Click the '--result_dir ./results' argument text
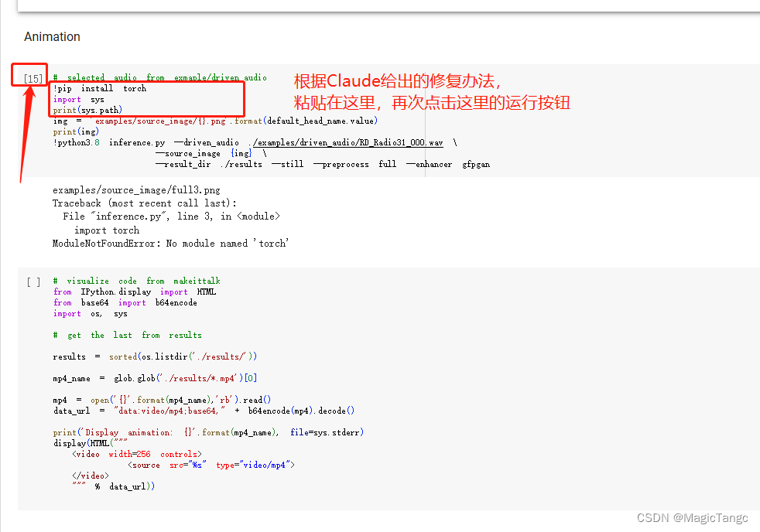 (x=208, y=164)
